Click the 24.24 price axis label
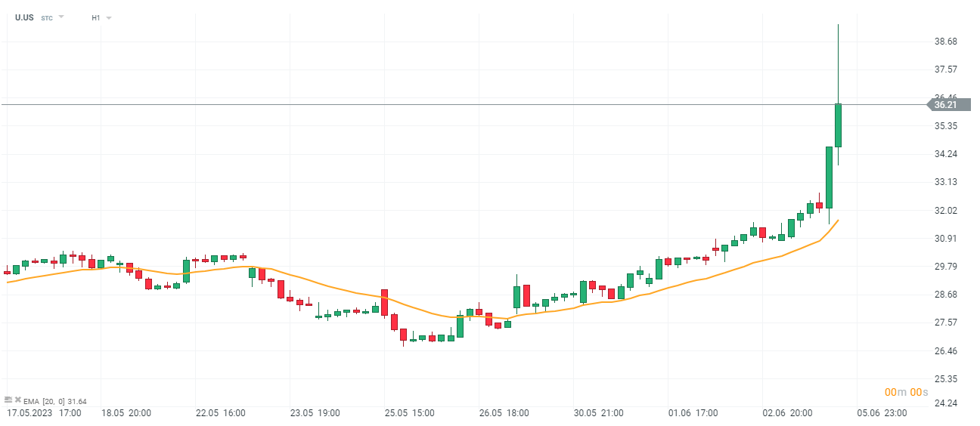The image size is (980, 426). [946, 403]
